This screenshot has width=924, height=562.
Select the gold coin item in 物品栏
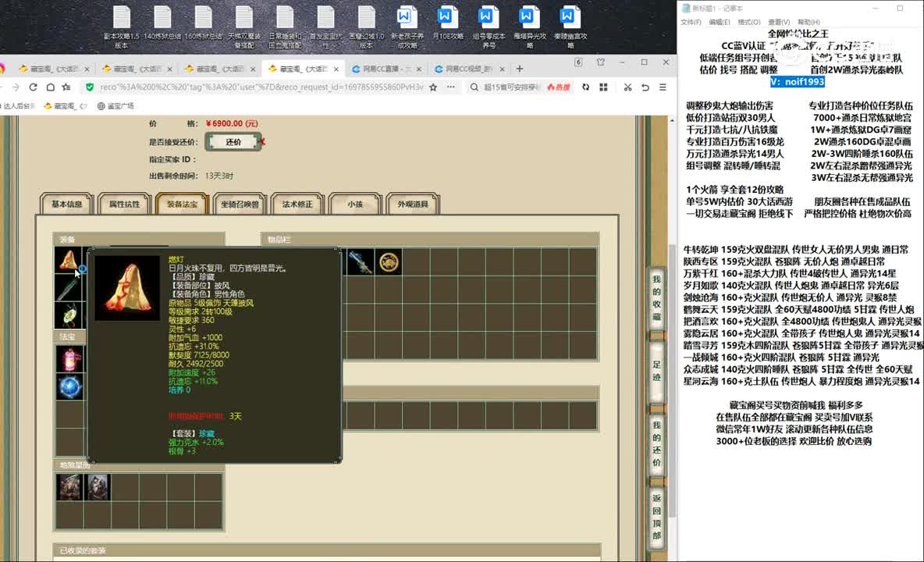pos(389,262)
